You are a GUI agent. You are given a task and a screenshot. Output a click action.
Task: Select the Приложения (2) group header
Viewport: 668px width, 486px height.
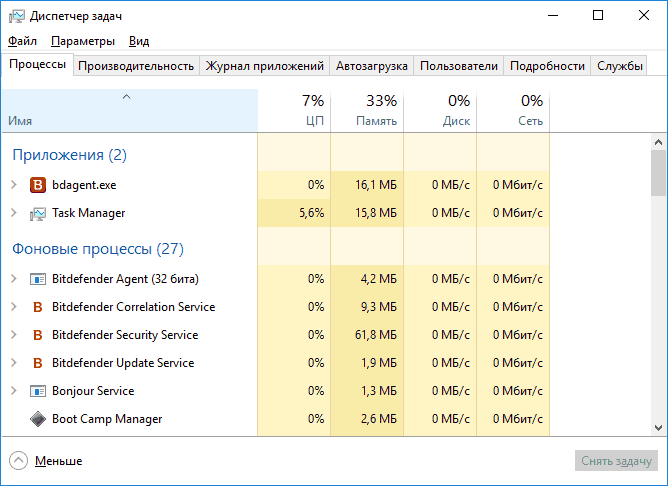(69, 155)
